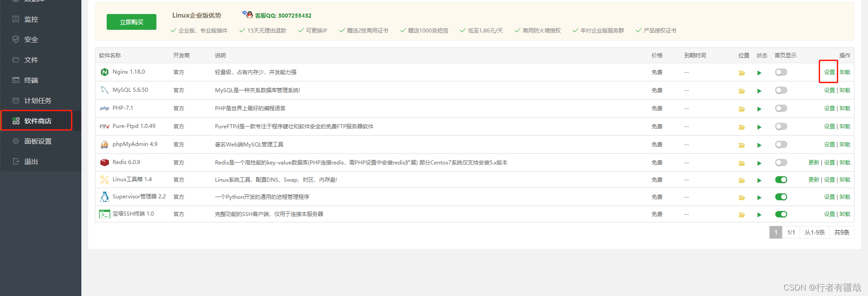Click the 立即购买 green button
Screen dimensions: 868x296
(x=131, y=22)
